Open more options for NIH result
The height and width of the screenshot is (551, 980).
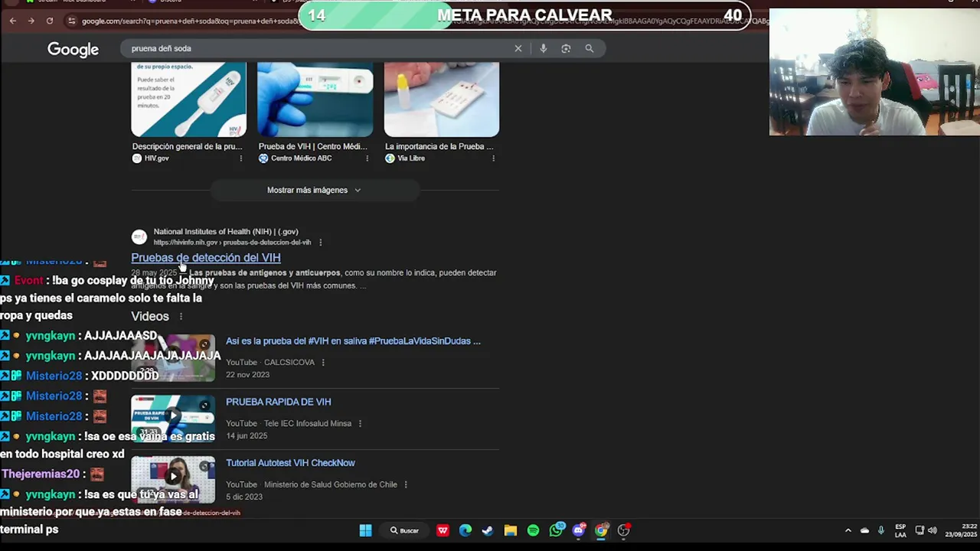pyautogui.click(x=320, y=243)
